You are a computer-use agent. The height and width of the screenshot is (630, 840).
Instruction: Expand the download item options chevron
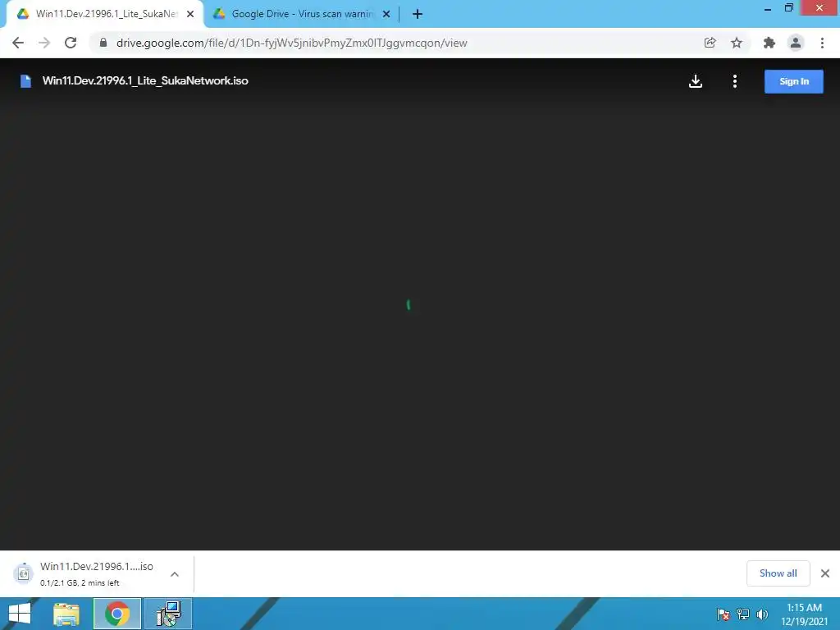pyautogui.click(x=175, y=573)
